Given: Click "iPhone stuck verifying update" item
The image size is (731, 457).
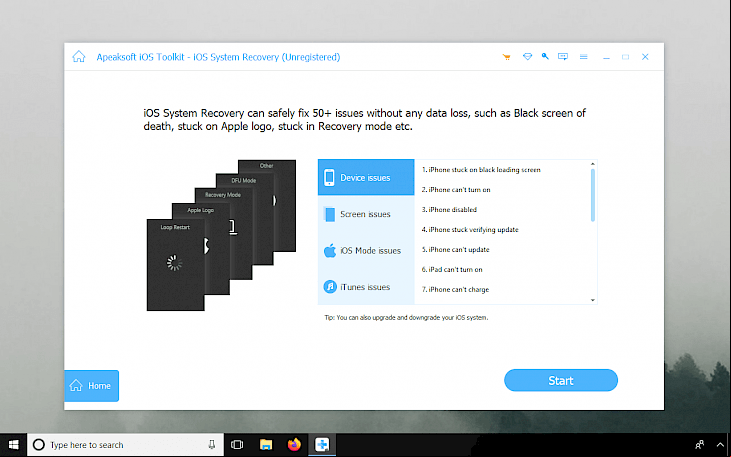Looking at the screenshot, I should coord(470,230).
